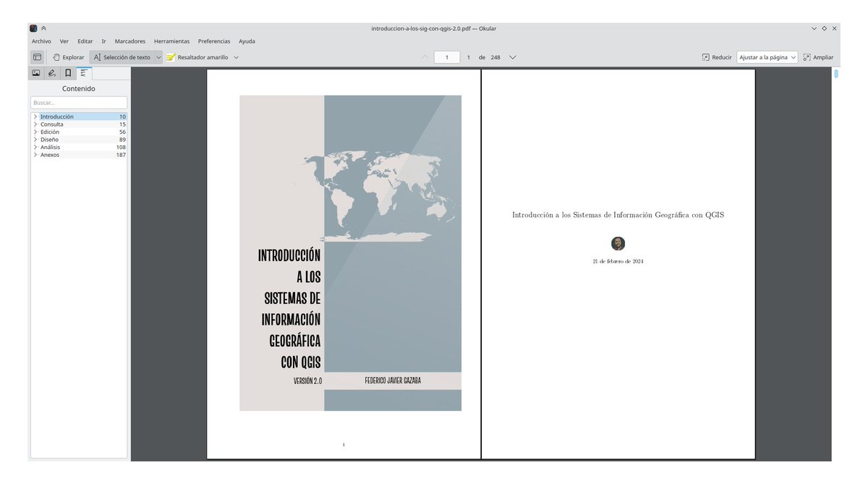The width and height of the screenshot is (868, 494).
Task: Click the Buscar search field in Contenido
Action: (79, 103)
